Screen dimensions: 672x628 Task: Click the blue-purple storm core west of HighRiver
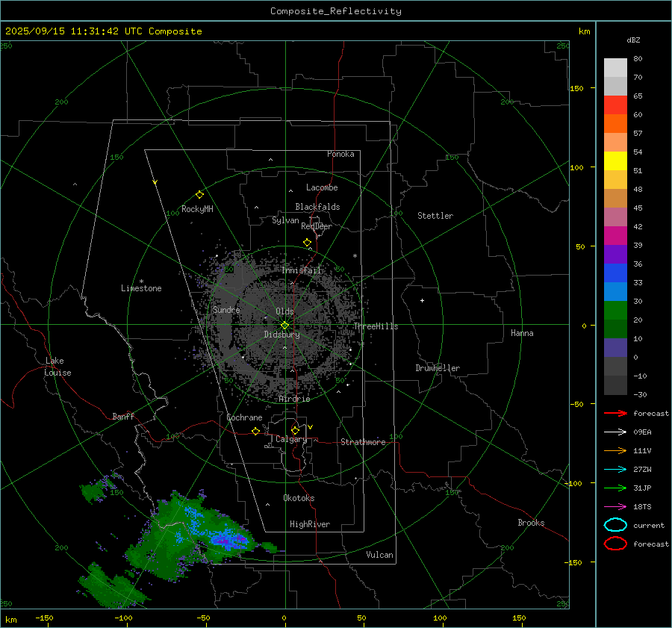tap(229, 539)
